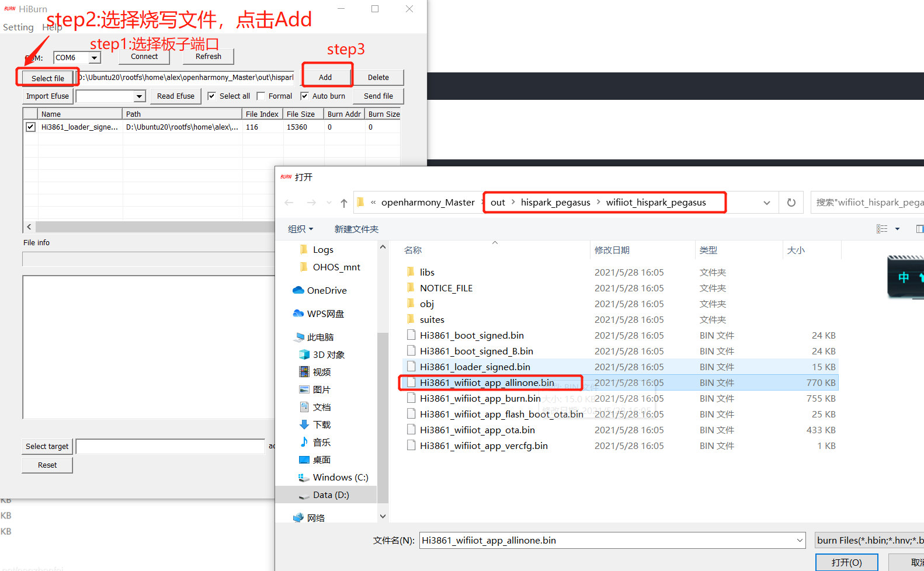This screenshot has height=571, width=924.
Task: Click the Import Efuse button
Action: (x=47, y=96)
